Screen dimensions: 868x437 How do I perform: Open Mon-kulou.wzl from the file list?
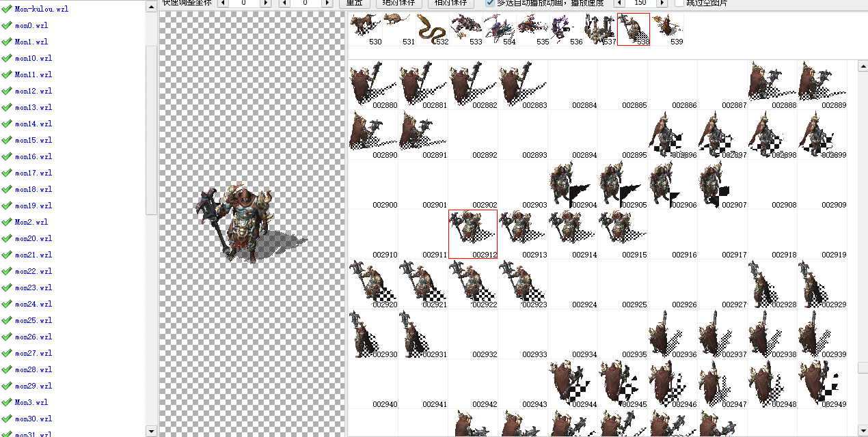41,9
